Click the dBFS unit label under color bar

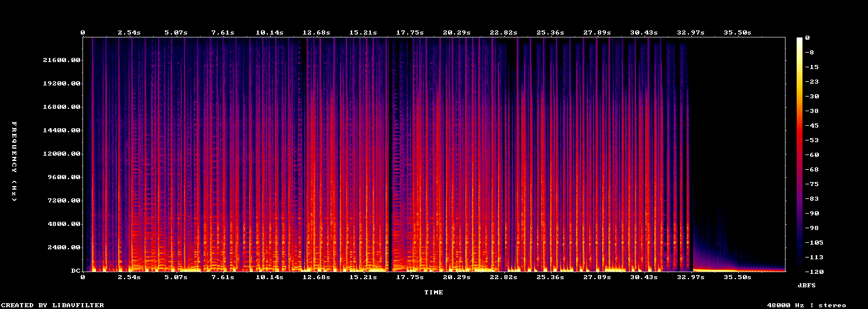[x=807, y=285]
